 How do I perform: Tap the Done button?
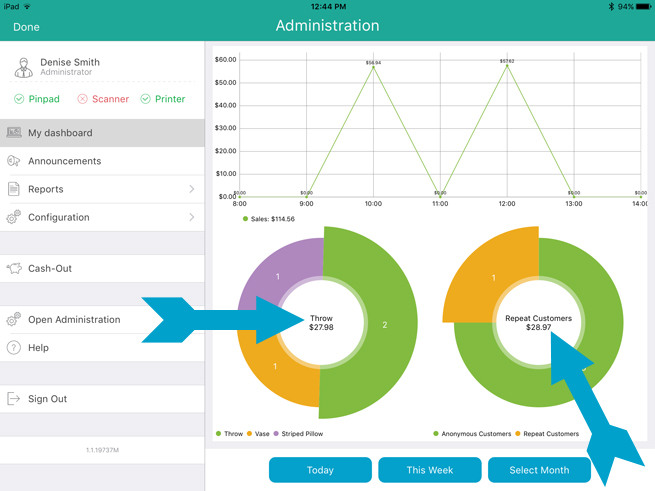[26, 27]
